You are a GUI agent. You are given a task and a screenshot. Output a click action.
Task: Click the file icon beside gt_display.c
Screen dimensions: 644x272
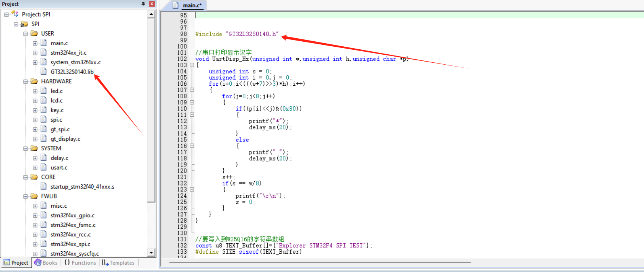(x=44, y=138)
